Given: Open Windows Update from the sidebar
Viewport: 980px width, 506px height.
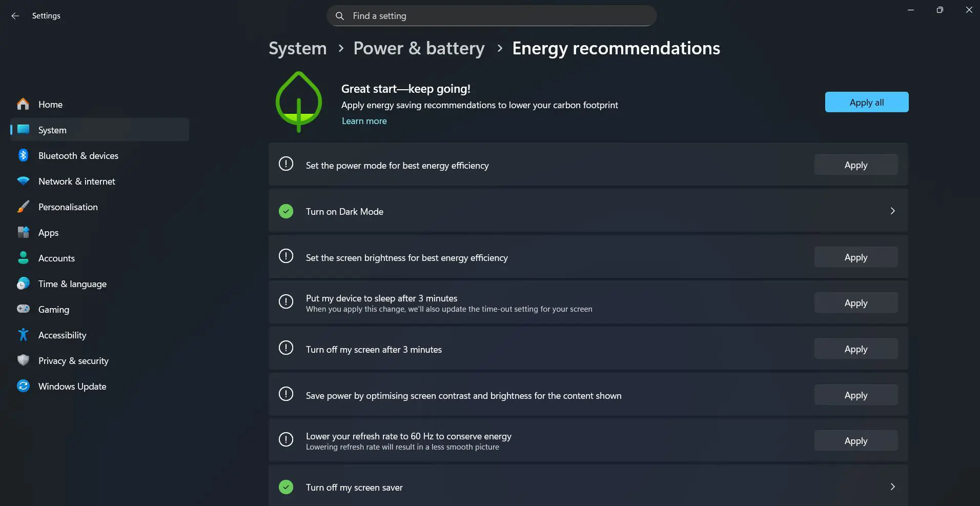Looking at the screenshot, I should click(x=24, y=386).
